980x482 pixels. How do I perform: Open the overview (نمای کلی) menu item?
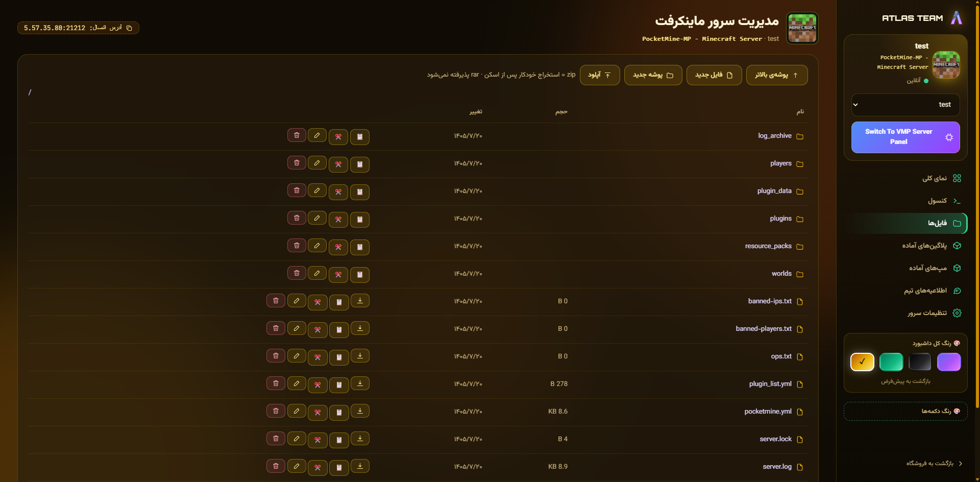click(x=906, y=178)
